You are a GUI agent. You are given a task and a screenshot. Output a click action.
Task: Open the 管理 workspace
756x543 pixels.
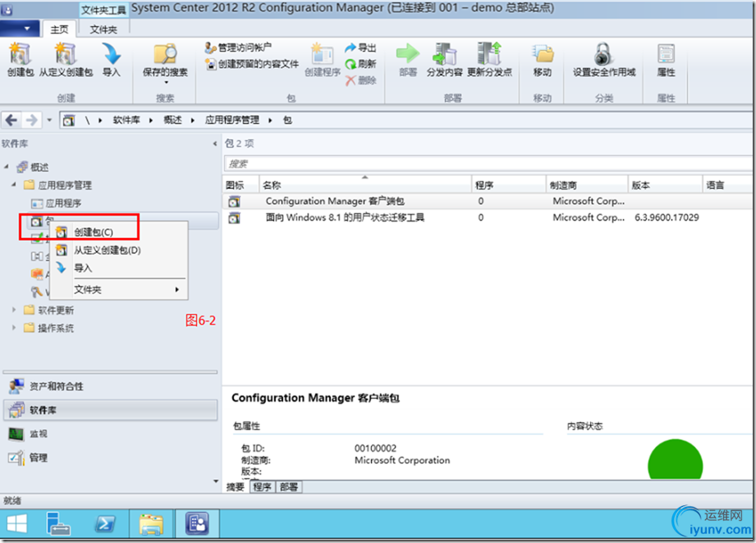tap(110, 457)
